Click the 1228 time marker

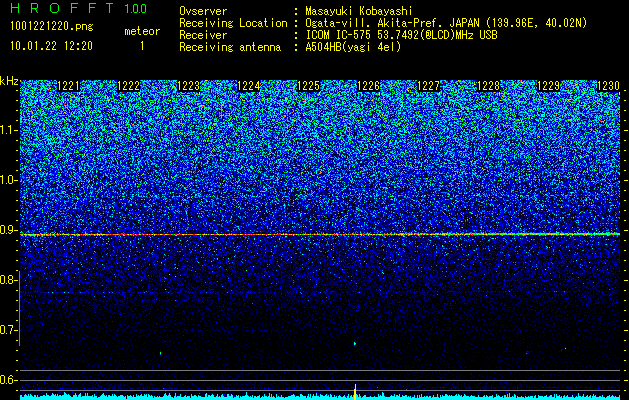(x=489, y=86)
